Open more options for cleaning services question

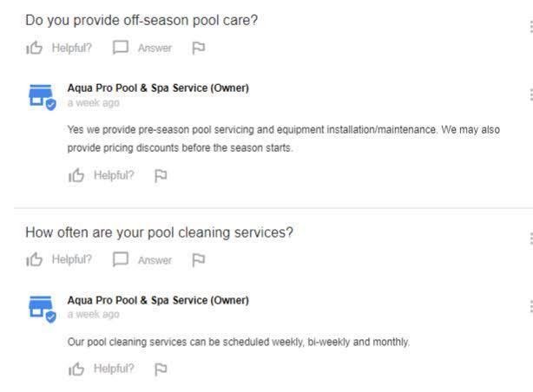coord(530,238)
